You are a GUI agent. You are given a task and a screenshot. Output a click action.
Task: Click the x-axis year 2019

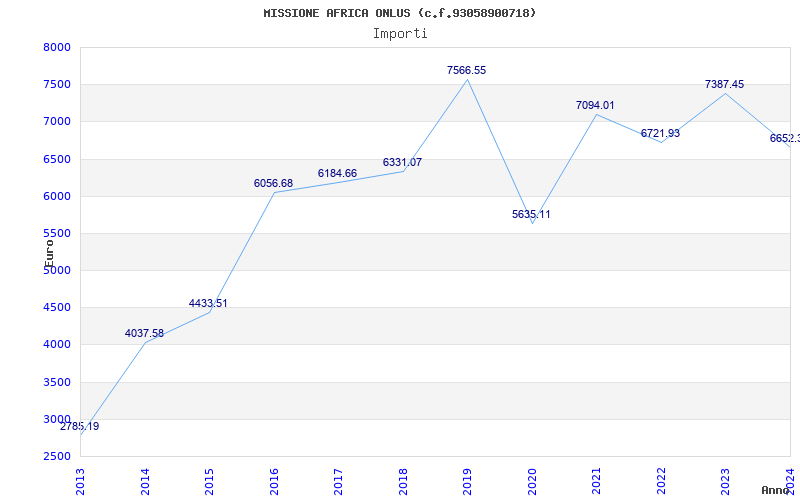(468, 481)
